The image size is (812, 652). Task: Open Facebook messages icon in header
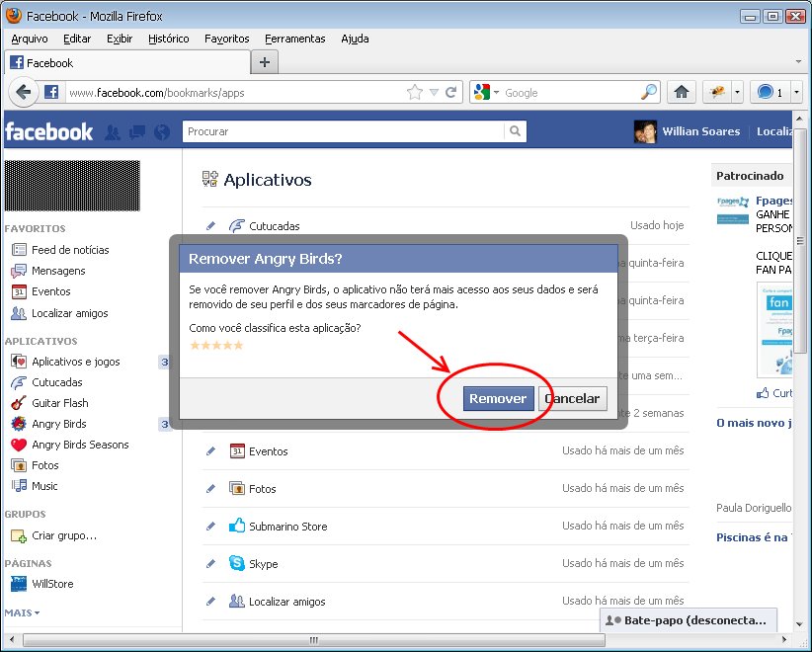click(x=136, y=132)
